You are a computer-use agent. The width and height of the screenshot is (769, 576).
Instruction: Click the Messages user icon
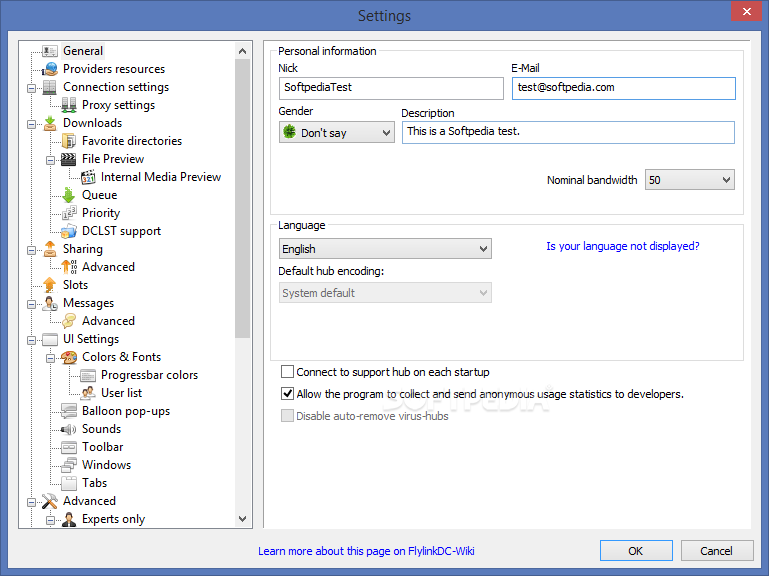tap(50, 303)
